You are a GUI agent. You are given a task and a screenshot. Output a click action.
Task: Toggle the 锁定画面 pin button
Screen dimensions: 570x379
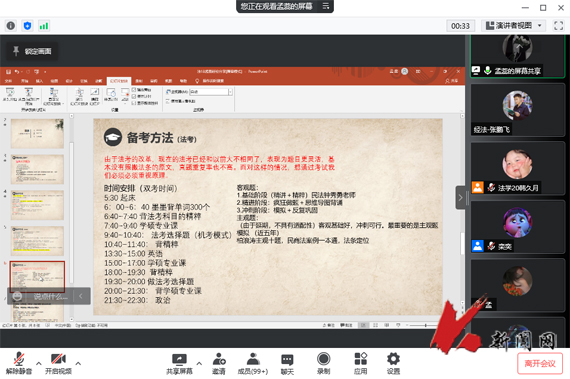pyautogui.click(x=32, y=51)
